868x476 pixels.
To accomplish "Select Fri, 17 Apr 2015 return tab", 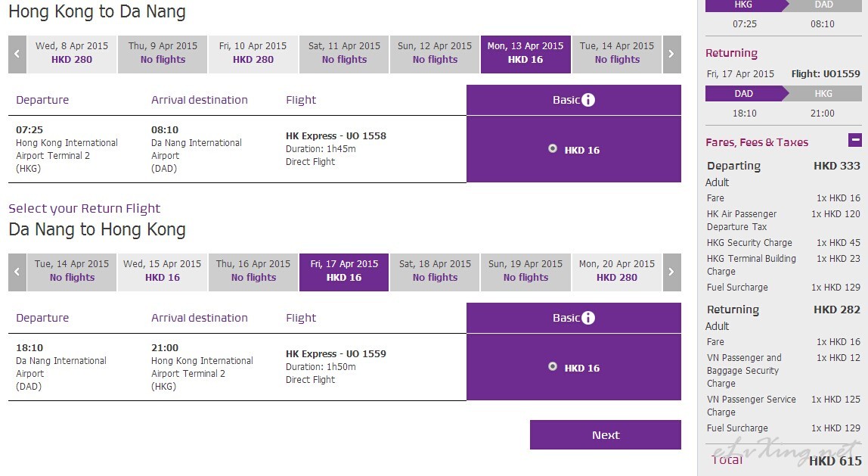I will click(x=344, y=272).
